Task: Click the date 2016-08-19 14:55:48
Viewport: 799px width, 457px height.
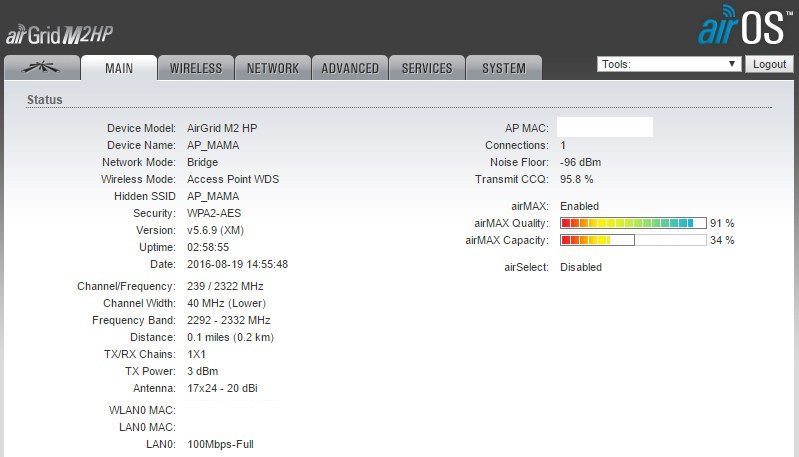Action: pyautogui.click(x=237, y=264)
